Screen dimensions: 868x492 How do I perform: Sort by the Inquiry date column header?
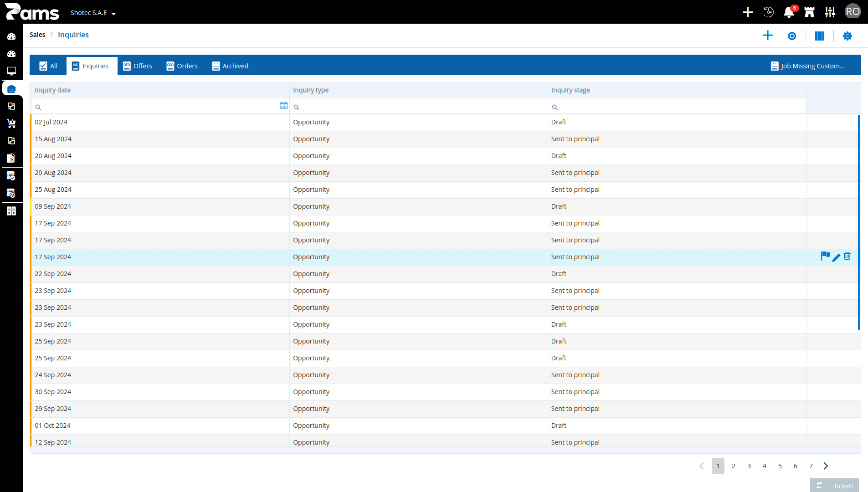[160, 90]
